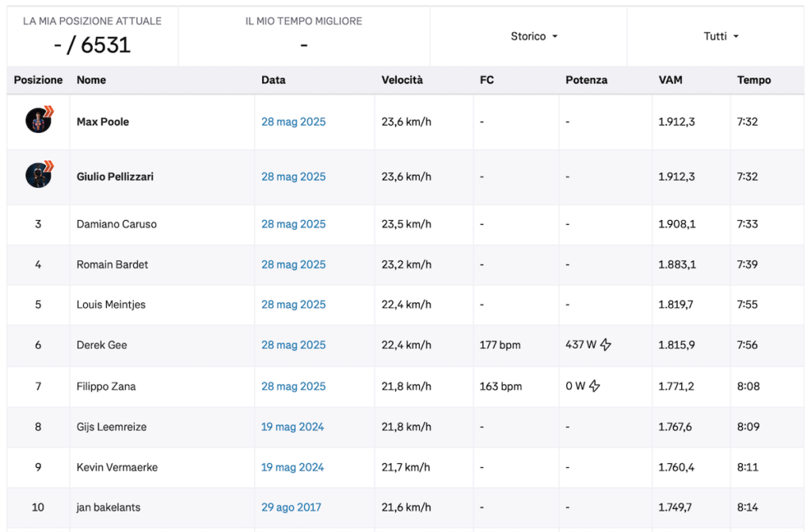This screenshot has height=532, width=811.
Task: Click Derek Gee's 28 mag 2025 date link
Action: click(293, 345)
